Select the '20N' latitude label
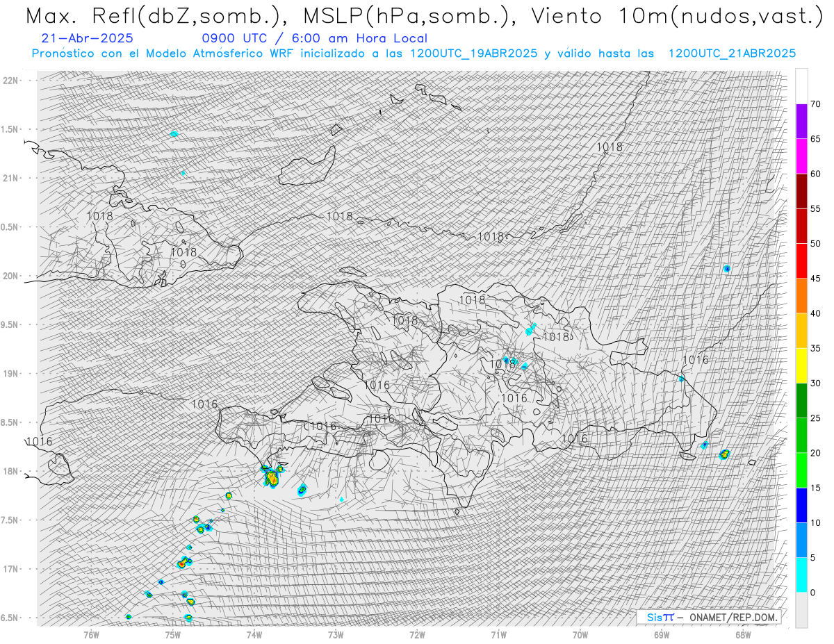 pos(10,276)
